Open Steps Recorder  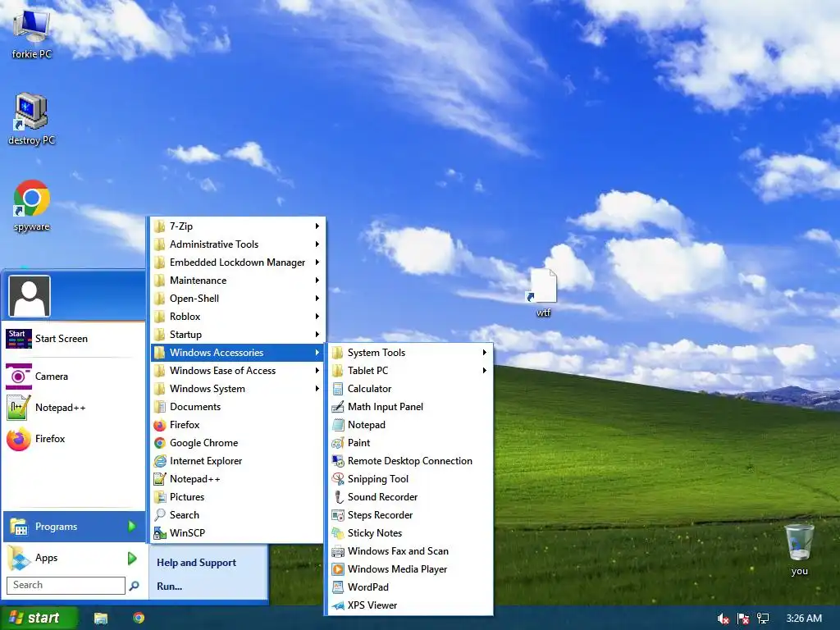click(x=410, y=515)
